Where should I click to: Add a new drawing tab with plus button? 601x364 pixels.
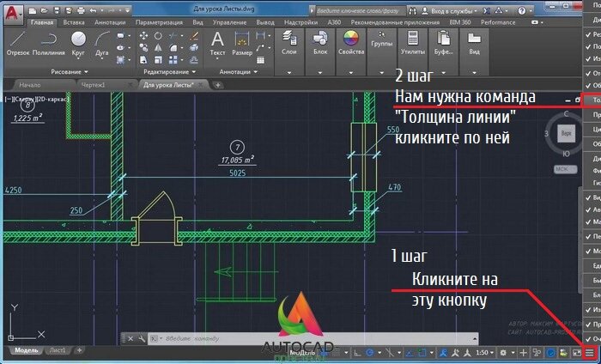coord(217,85)
